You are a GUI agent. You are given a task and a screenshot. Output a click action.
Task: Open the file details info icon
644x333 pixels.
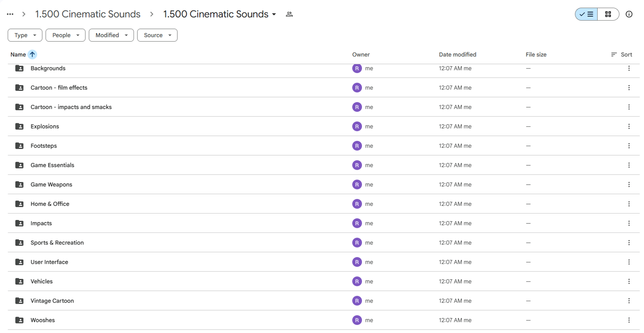629,14
